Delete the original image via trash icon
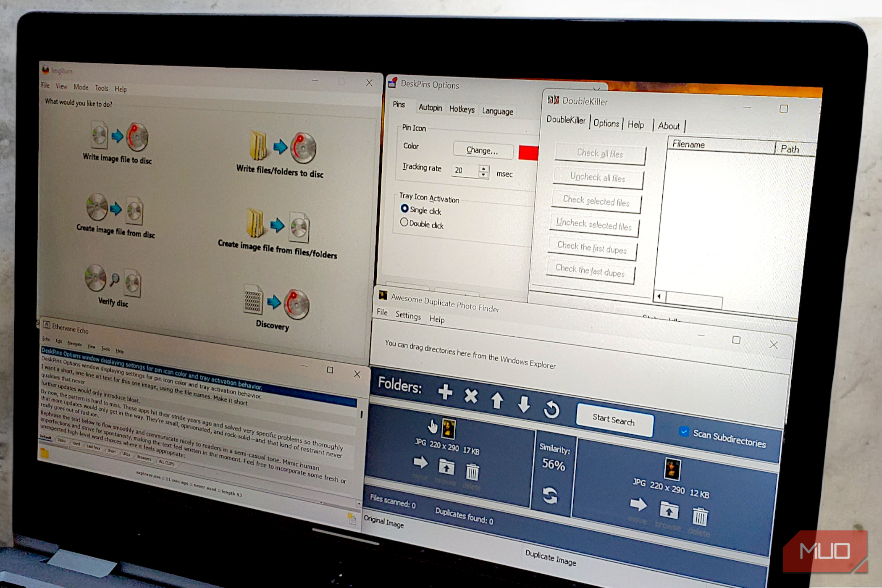This screenshot has height=588, width=882. pos(472,471)
